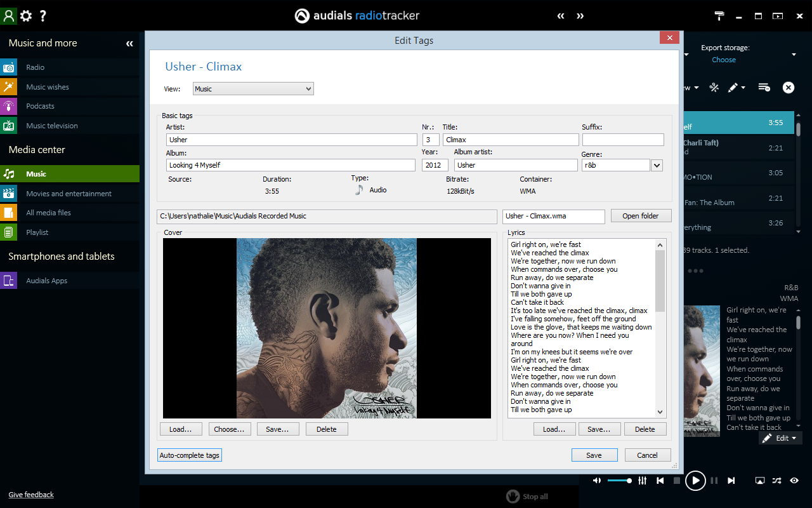Screen dimensions: 812x508
Task: Click the track Nr. field
Action: (431, 140)
